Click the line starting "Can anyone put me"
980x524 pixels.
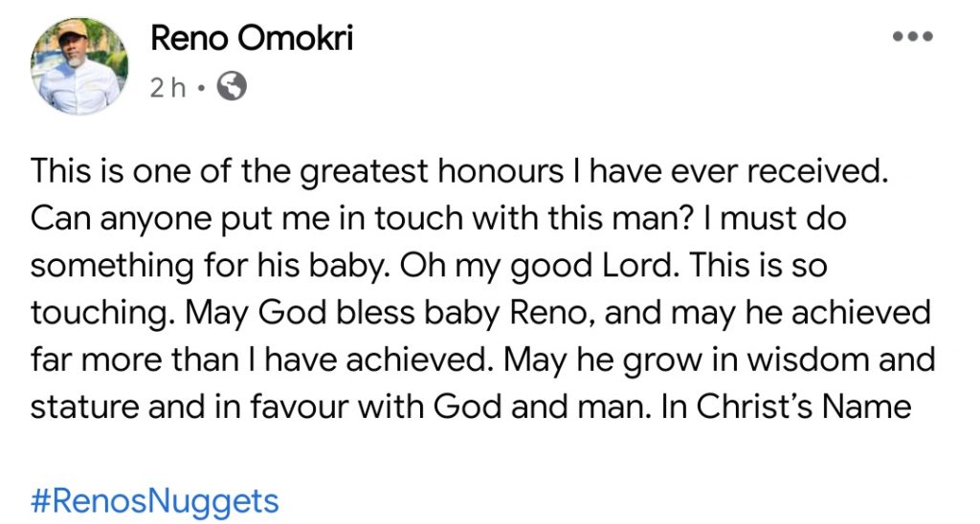click(439, 221)
